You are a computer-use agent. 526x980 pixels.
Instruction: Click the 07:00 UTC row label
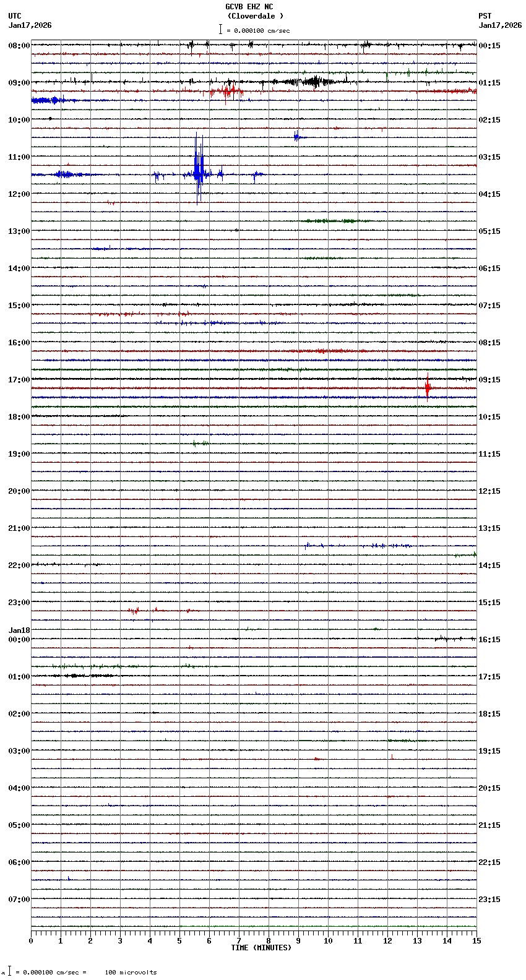[x=19, y=900]
